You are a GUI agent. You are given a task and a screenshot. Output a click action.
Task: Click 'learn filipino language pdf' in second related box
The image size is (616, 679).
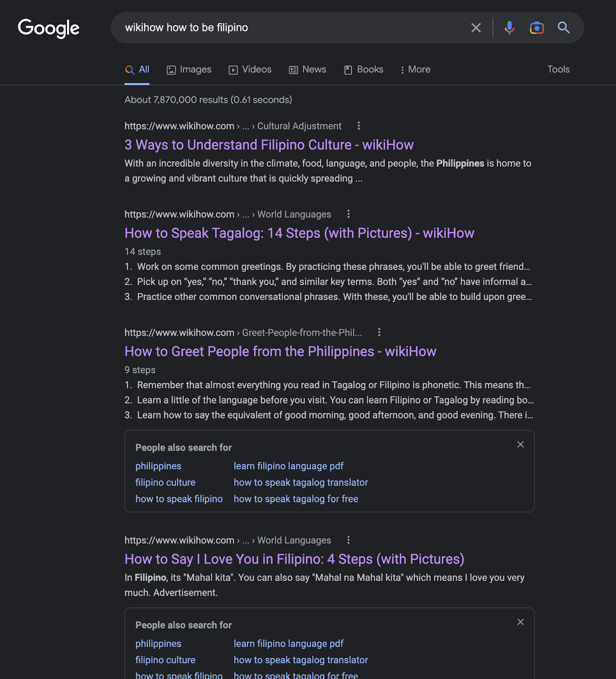coord(288,643)
